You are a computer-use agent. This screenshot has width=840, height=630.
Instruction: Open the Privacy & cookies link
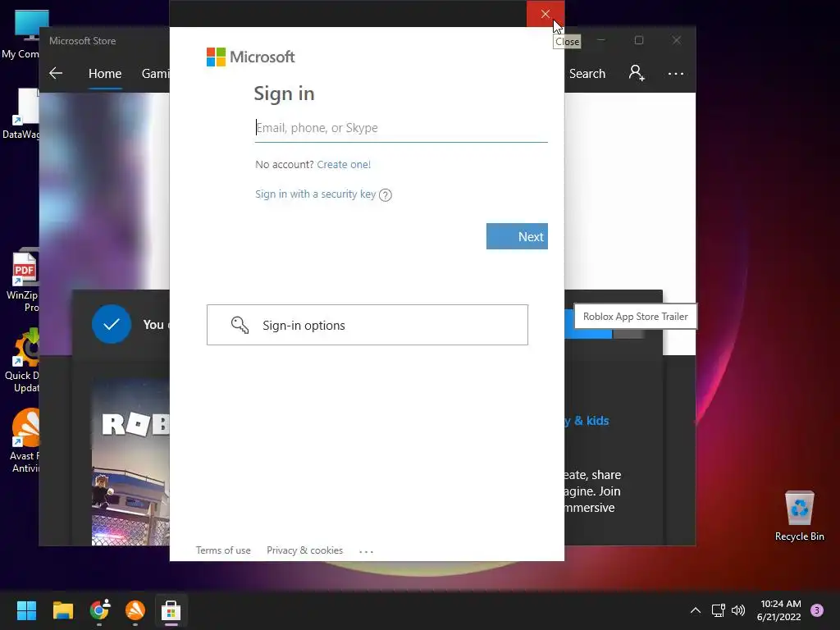tap(305, 550)
